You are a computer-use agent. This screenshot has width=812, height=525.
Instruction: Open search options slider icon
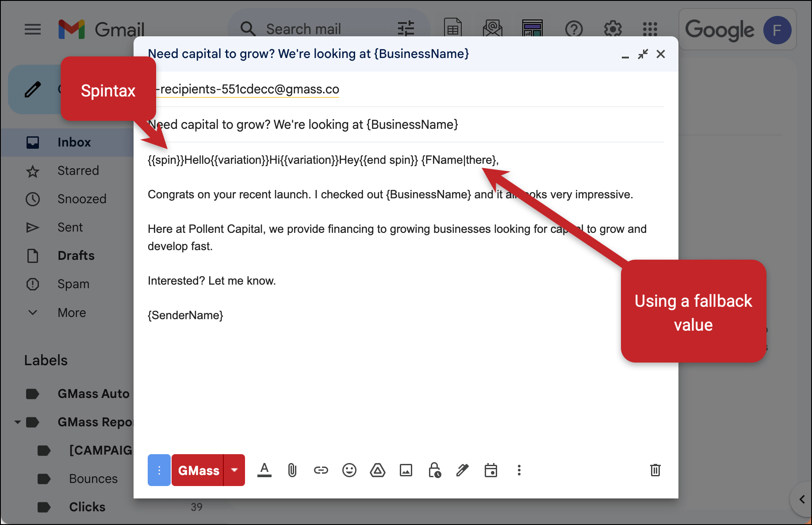(406, 29)
